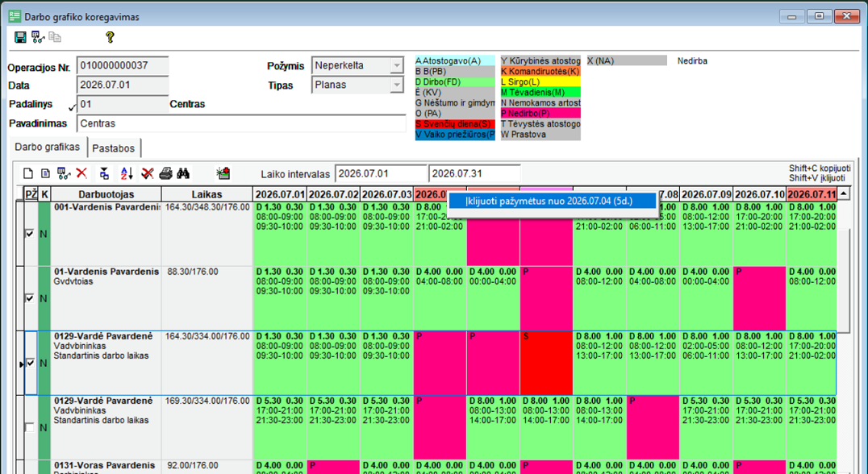Click the 2026.07.09 date column header

pyautogui.click(x=707, y=194)
